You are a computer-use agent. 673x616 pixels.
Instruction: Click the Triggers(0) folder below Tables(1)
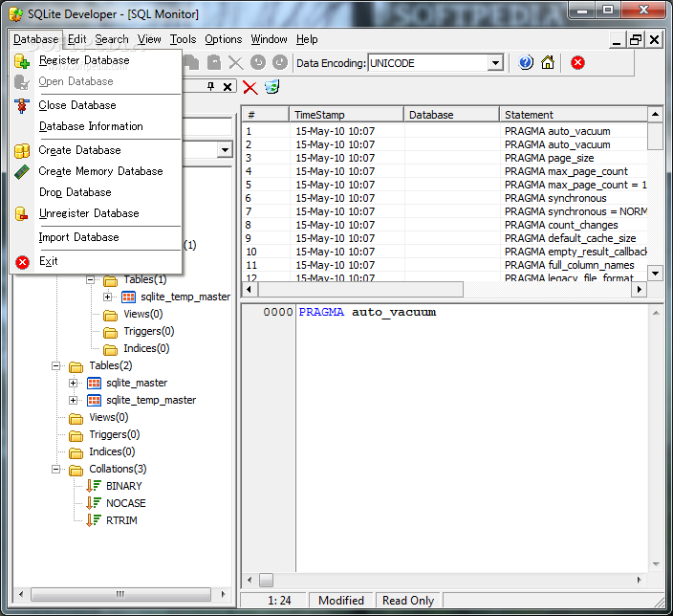[110, 332]
